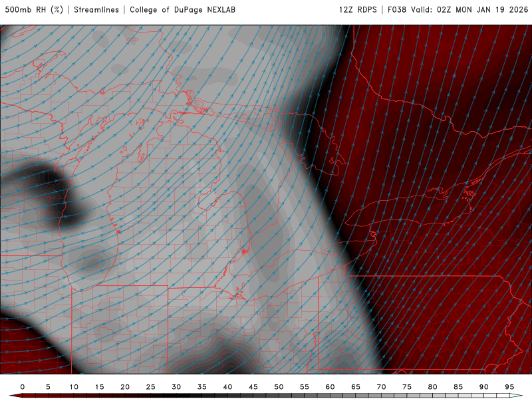This screenshot has height=399, width=532.
Task: Click the colorbar label '0'
Action: tap(23, 387)
